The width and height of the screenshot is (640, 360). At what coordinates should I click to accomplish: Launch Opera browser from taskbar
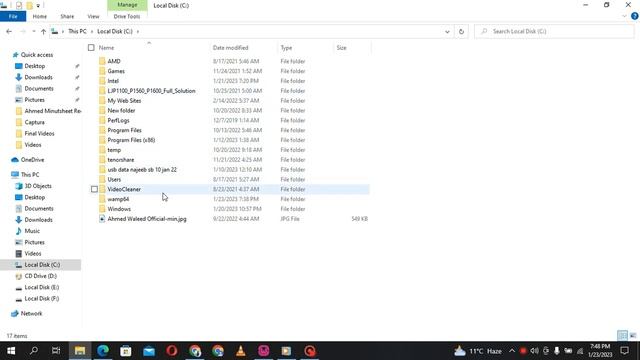click(x=172, y=351)
